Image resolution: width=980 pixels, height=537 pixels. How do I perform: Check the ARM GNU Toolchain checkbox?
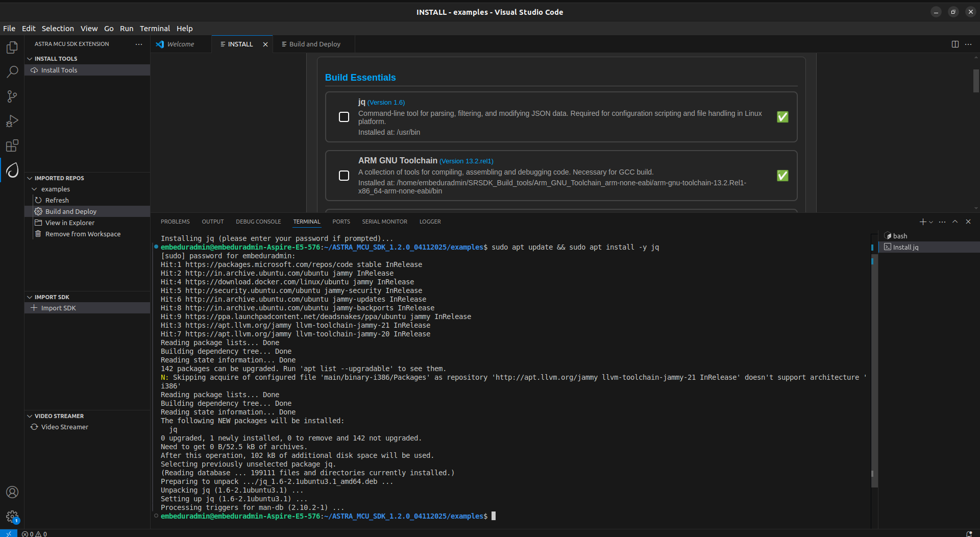[x=344, y=176]
